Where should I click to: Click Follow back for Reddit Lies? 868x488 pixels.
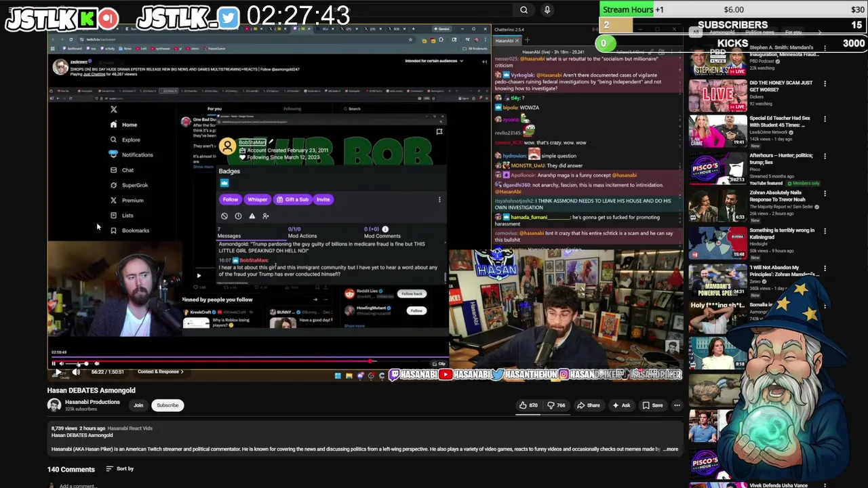click(x=412, y=293)
